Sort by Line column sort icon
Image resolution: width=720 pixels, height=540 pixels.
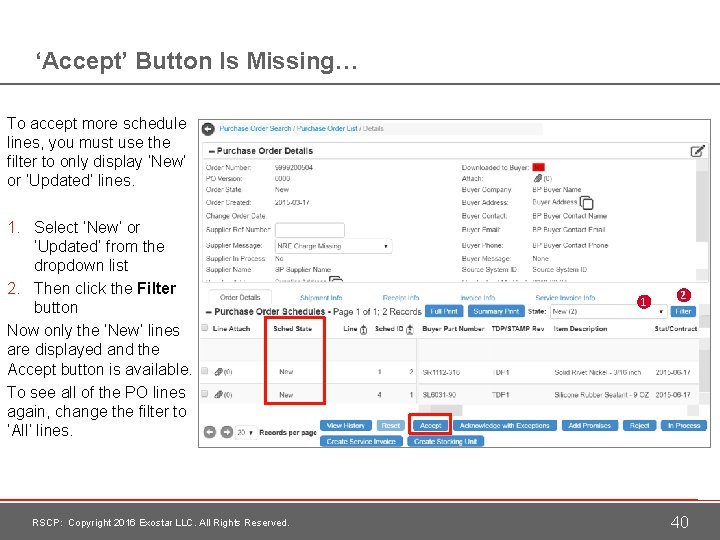(364, 329)
